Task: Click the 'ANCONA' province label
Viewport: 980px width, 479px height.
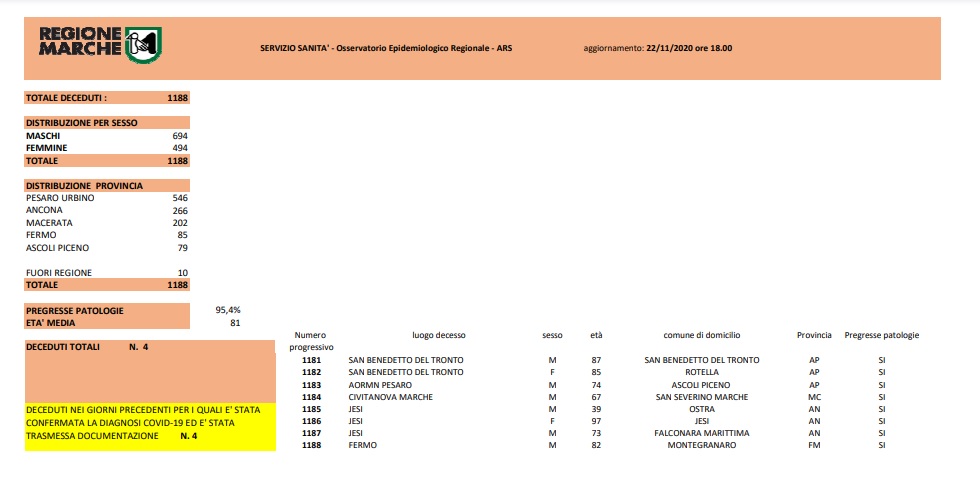Action: click(x=42, y=211)
